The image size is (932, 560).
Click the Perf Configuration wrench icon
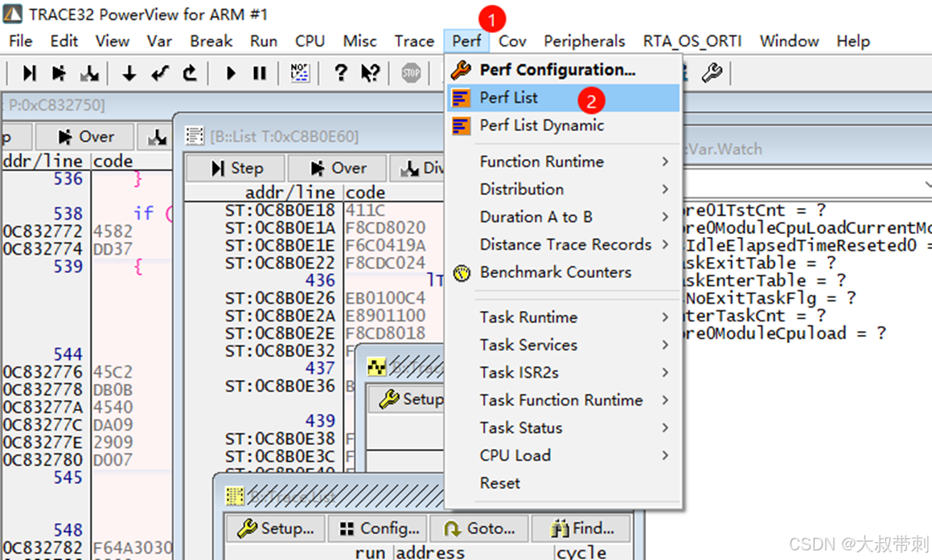click(462, 70)
